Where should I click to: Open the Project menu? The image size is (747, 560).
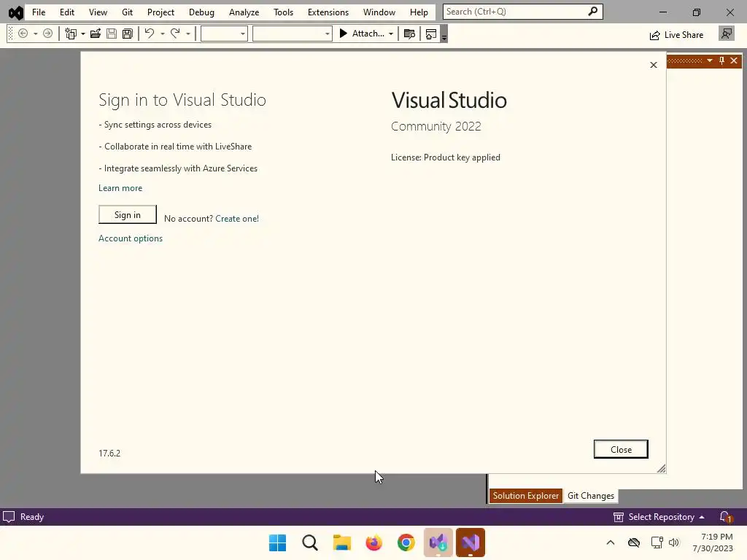[x=160, y=12]
